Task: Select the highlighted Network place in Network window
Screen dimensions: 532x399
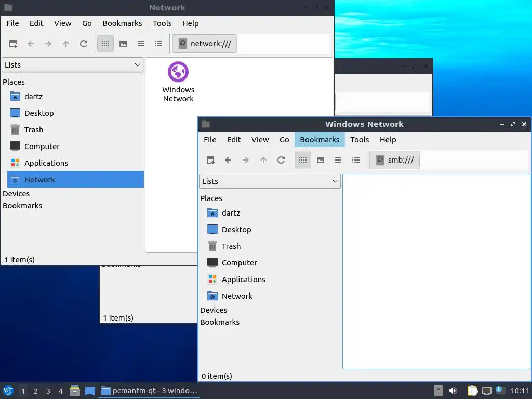Action: click(x=75, y=179)
